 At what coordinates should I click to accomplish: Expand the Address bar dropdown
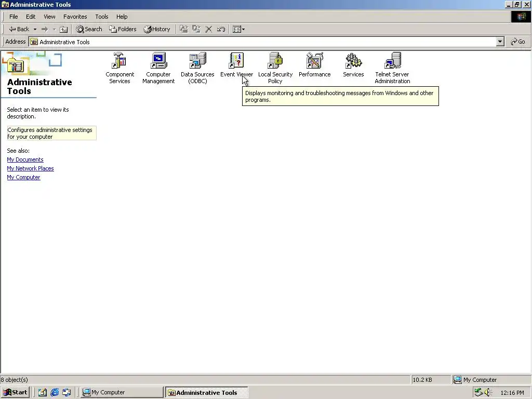[x=500, y=42]
